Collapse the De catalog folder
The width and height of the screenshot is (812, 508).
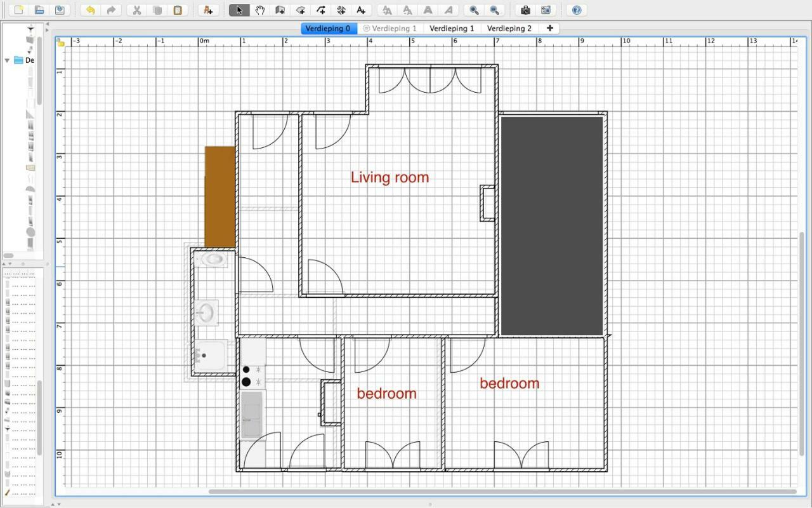coord(7,60)
